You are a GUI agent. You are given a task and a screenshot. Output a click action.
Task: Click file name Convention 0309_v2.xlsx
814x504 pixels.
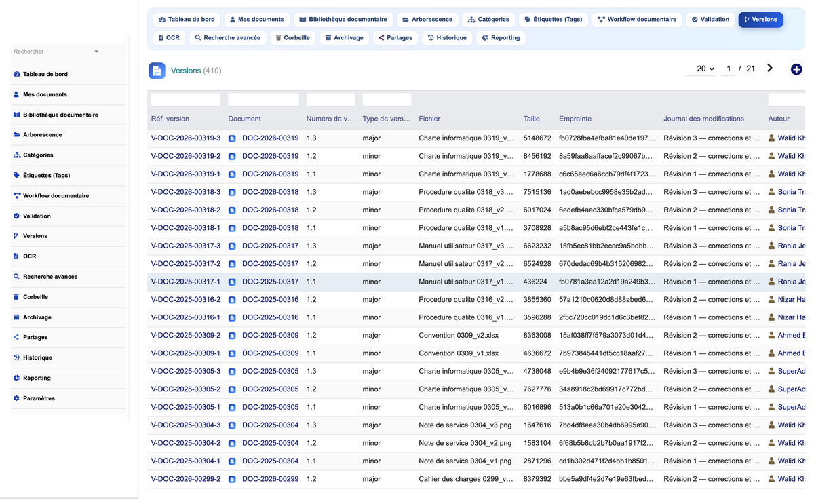(459, 336)
